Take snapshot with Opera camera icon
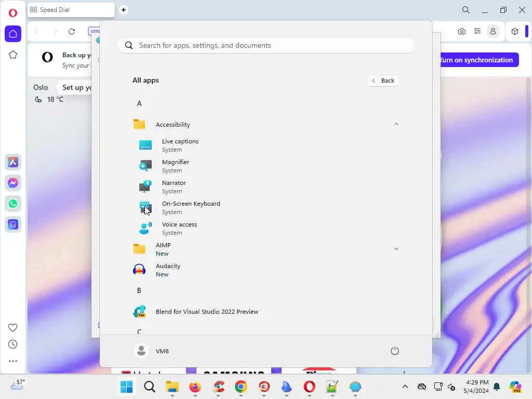 click(462, 32)
